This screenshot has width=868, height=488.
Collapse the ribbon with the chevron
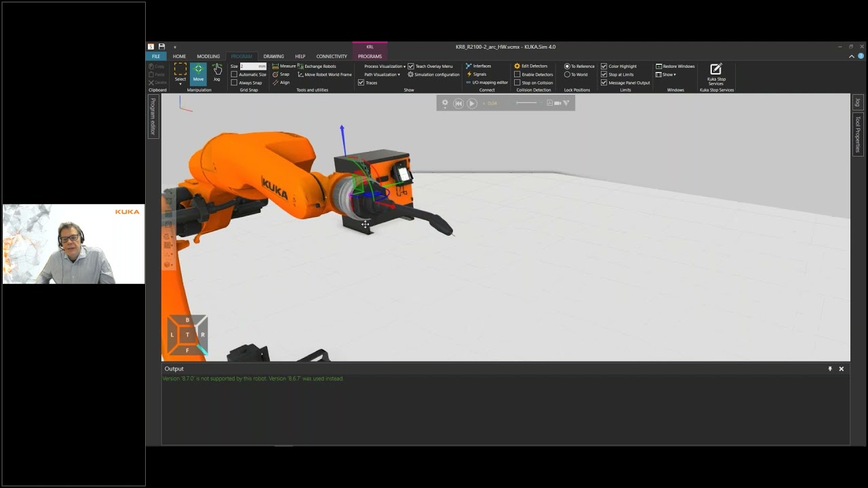coord(852,56)
